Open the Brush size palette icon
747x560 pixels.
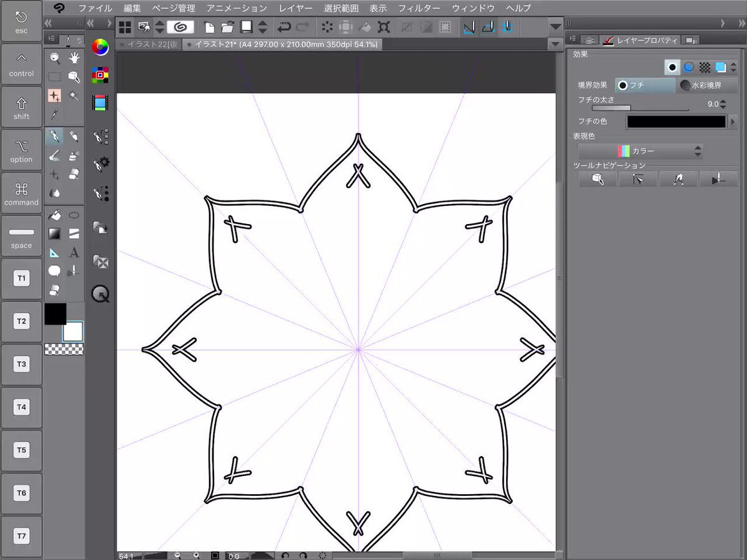pyautogui.click(x=100, y=194)
